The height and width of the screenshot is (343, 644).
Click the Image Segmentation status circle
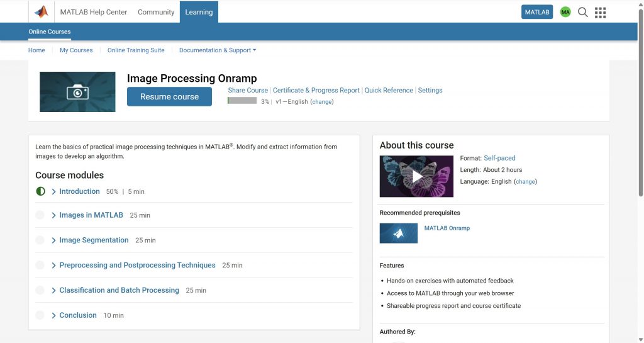(40, 240)
